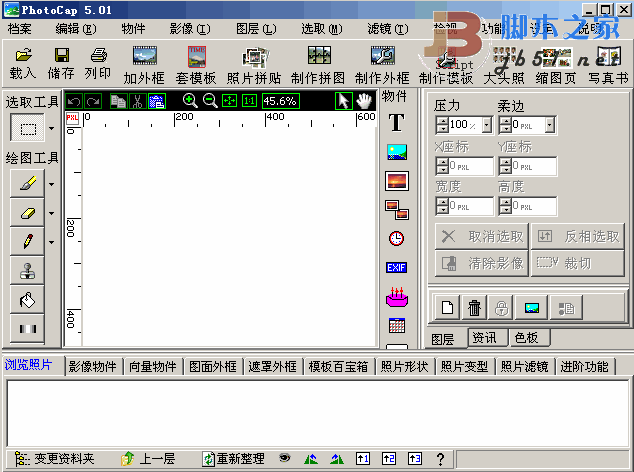Click the new layer page icon

[x=448, y=308]
